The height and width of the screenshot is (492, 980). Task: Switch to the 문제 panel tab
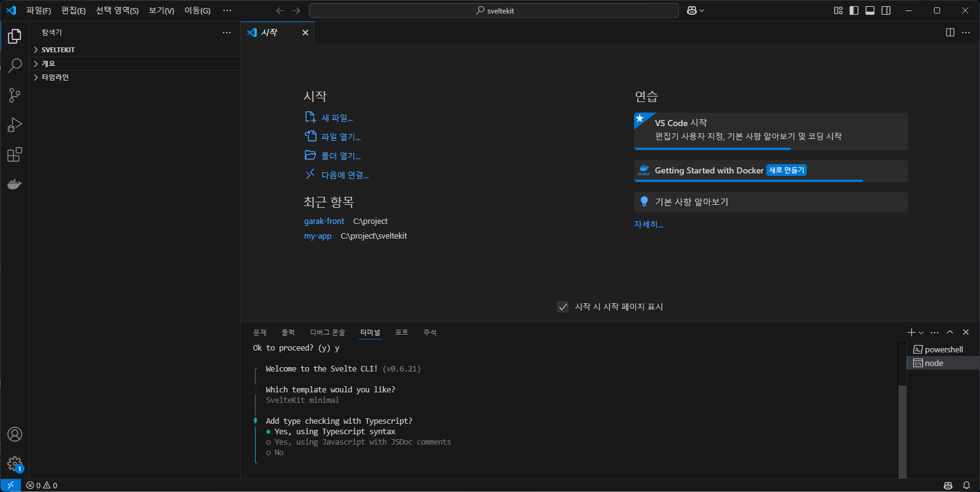pyautogui.click(x=260, y=333)
